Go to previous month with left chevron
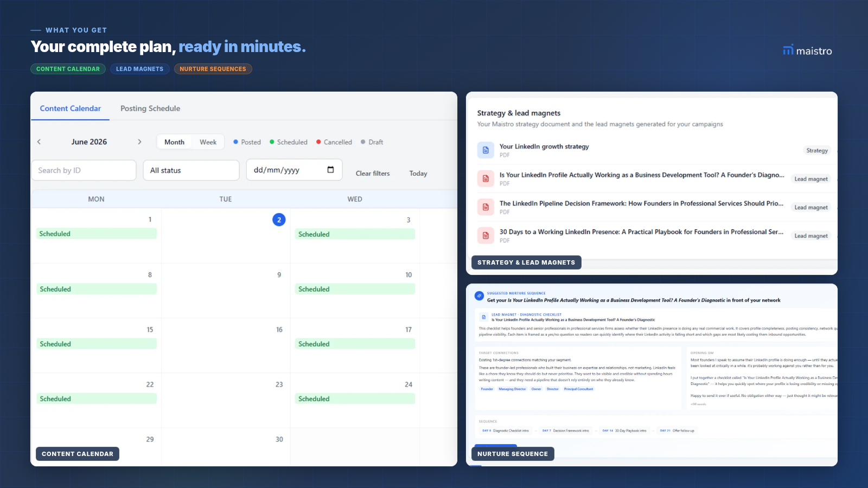This screenshot has width=868, height=488. pos(39,142)
